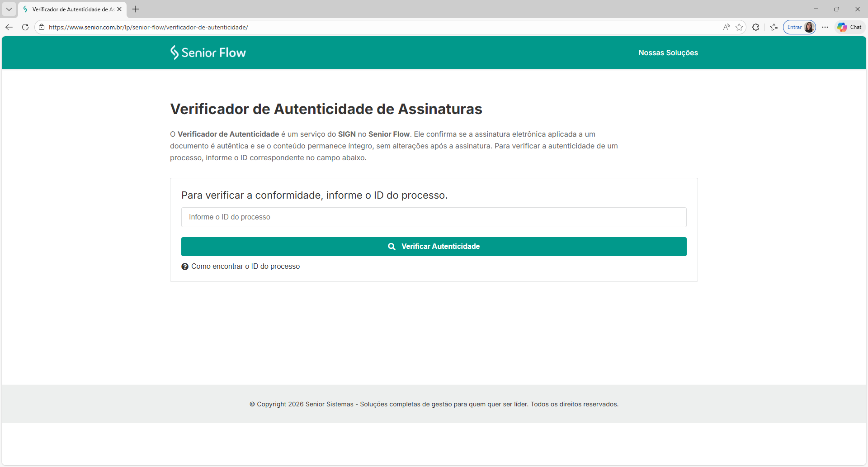Open the Copilot Chat button
The width and height of the screenshot is (868, 467).
[850, 27]
